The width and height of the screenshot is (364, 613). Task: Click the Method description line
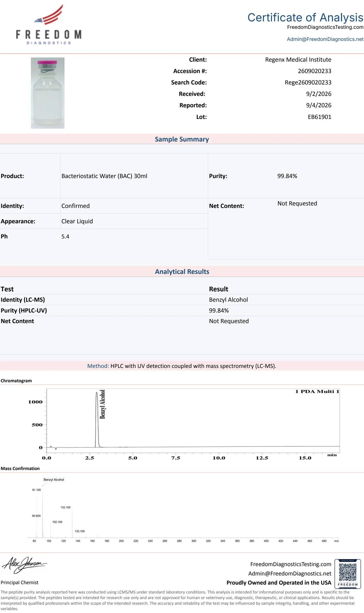[182, 366]
